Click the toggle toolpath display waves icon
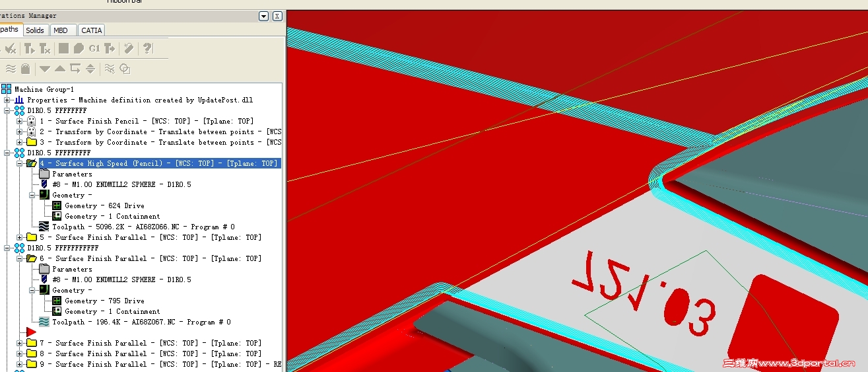Viewport: 868px width, 372px height. point(11,68)
